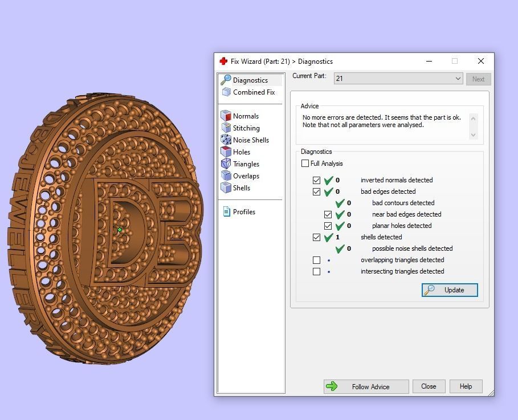
Task: Click the Holes icon
Action: (226, 152)
